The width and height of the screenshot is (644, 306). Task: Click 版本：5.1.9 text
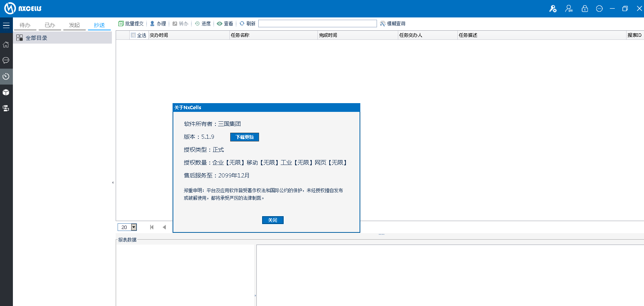[x=199, y=137]
